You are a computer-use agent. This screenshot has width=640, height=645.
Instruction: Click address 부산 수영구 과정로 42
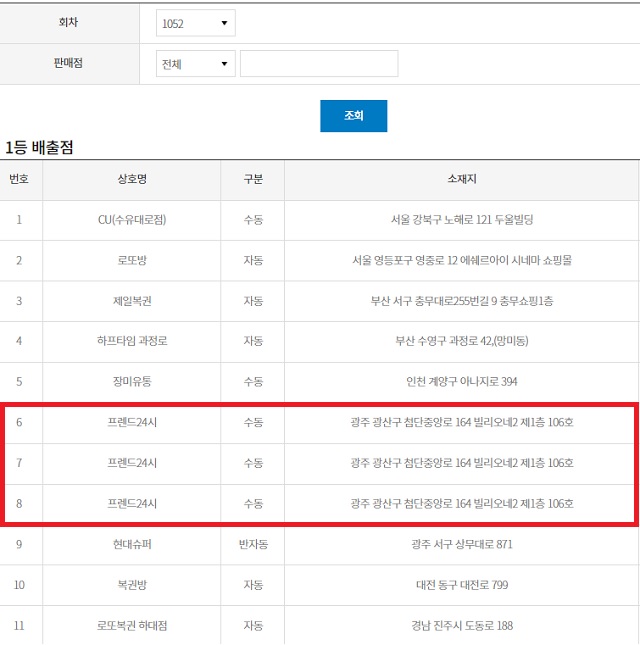[x=462, y=341]
